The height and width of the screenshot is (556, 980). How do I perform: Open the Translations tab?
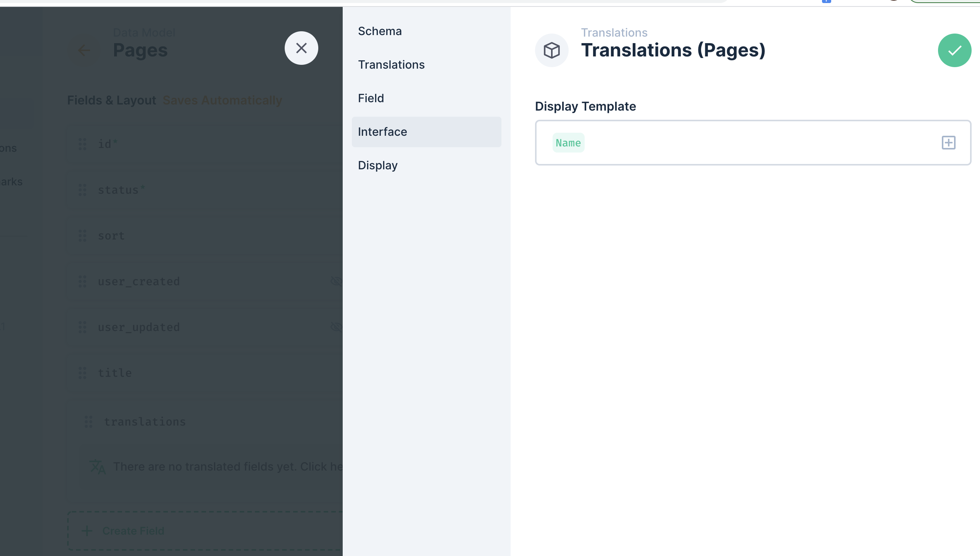pos(426,64)
